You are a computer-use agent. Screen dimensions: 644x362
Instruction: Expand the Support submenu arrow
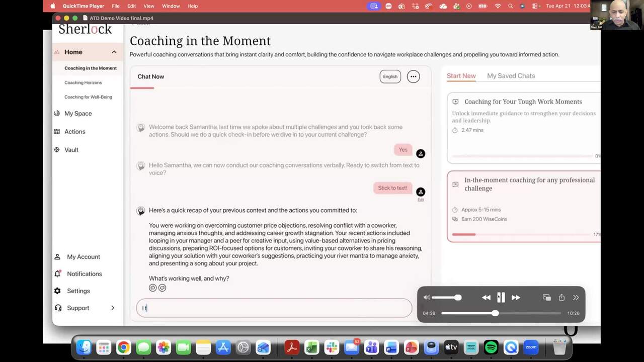coord(113,308)
